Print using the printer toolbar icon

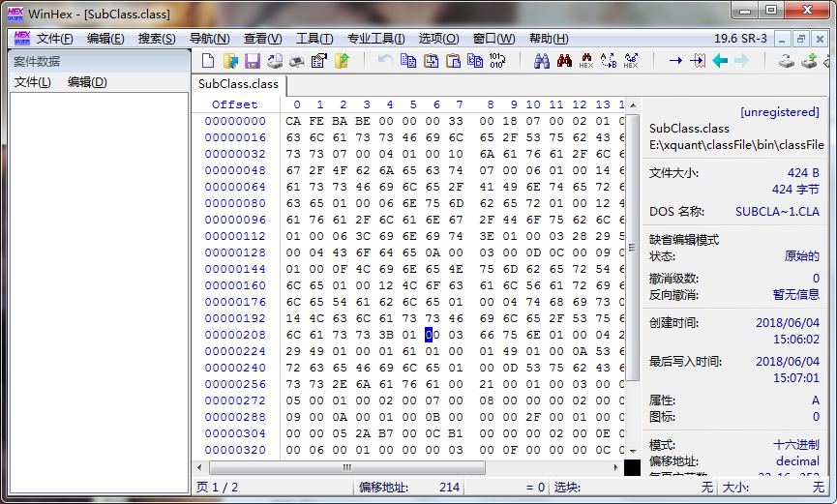297,61
